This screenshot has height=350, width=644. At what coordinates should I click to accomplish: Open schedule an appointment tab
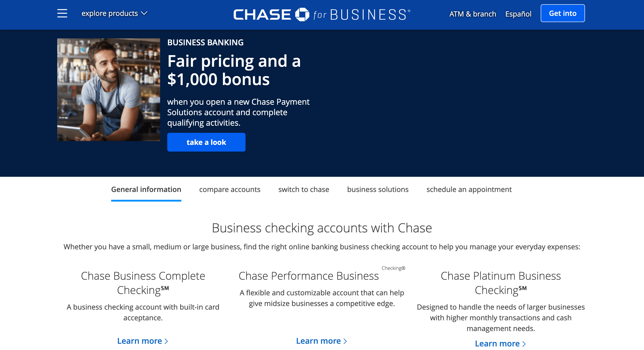pos(469,190)
